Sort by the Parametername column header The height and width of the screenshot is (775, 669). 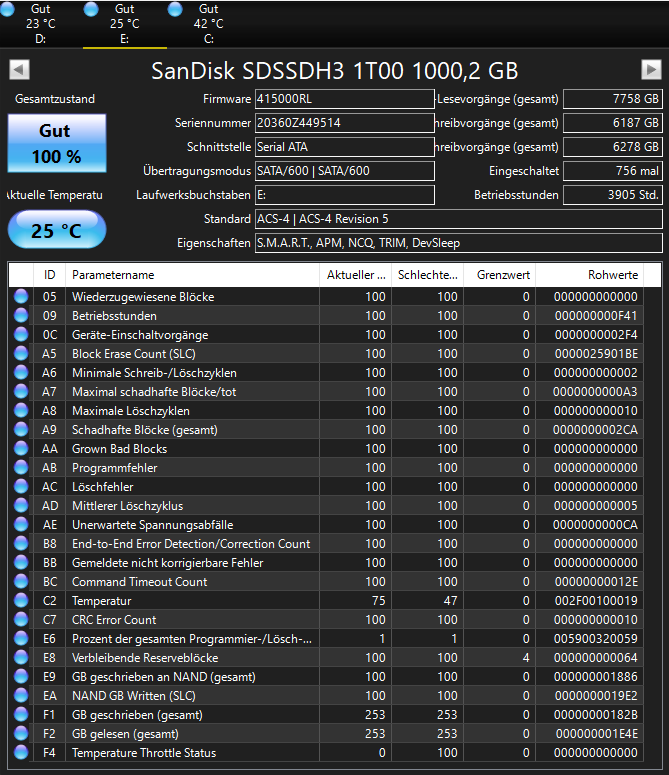(x=192, y=275)
